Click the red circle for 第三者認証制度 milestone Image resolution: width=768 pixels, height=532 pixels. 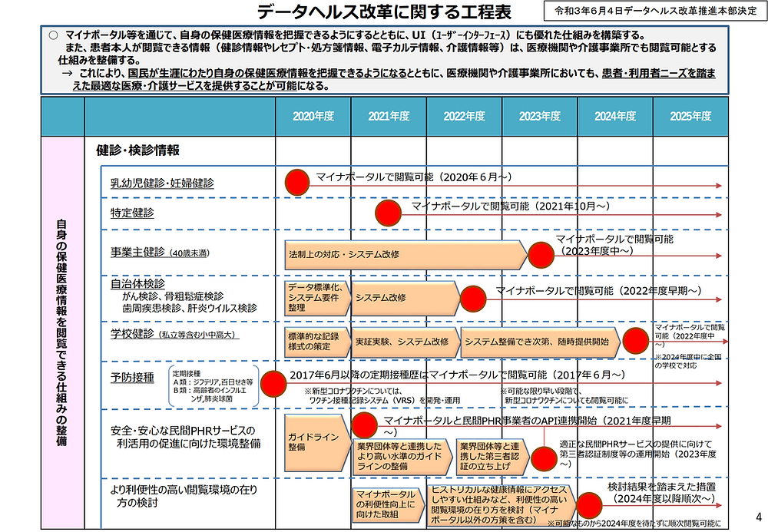(545, 459)
